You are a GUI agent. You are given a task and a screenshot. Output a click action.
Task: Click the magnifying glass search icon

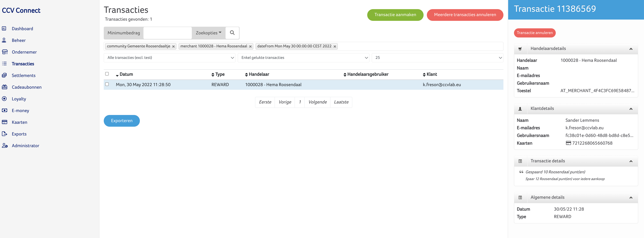tap(232, 33)
